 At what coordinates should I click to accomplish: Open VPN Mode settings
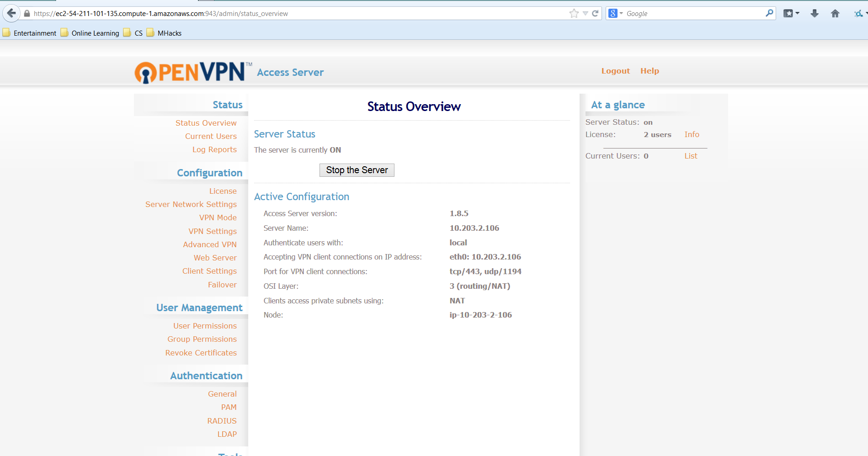point(218,217)
